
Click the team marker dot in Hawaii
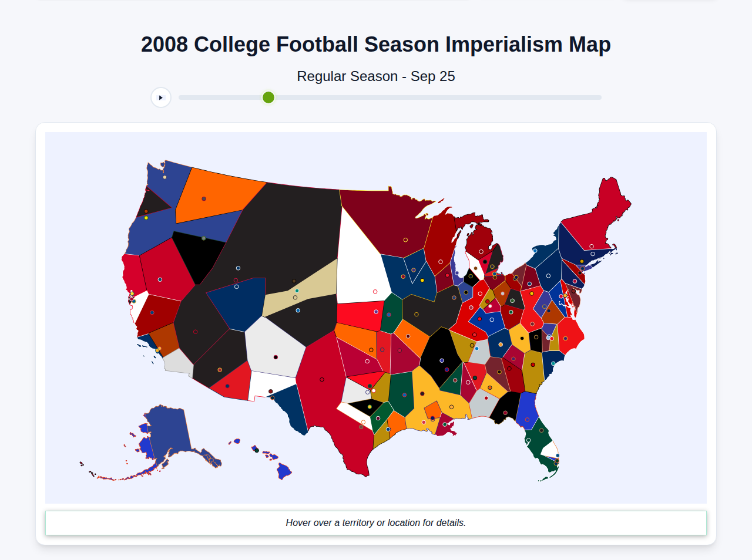[257, 451]
